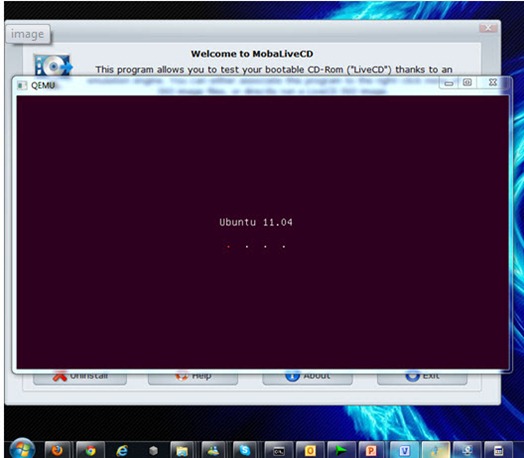524x458 pixels.
Task: Open the Skype taskbar icon
Action: (245, 450)
